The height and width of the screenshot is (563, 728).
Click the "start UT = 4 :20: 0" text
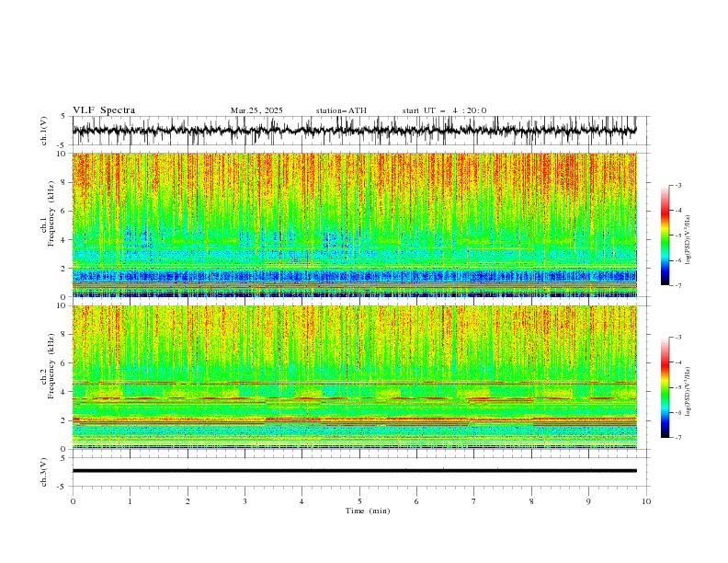coord(444,110)
